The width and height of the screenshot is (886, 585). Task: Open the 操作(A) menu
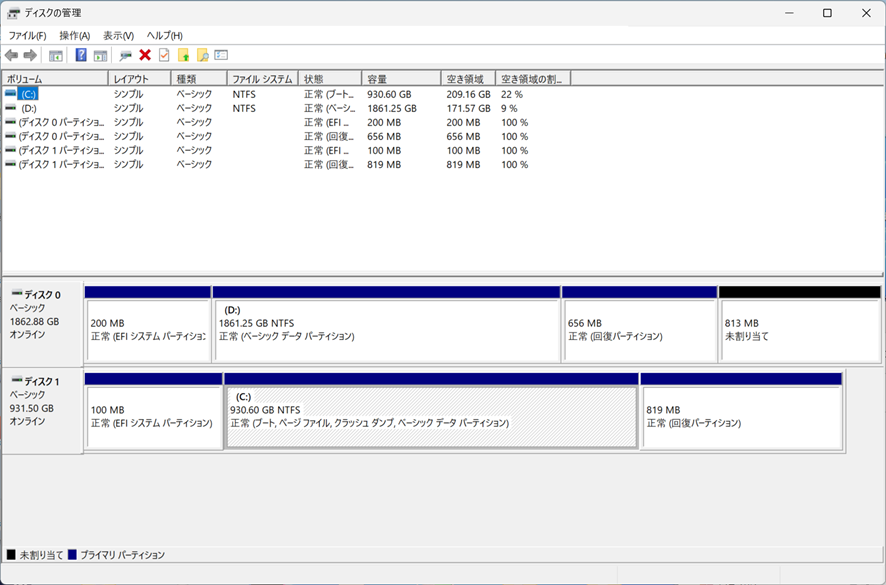(74, 36)
